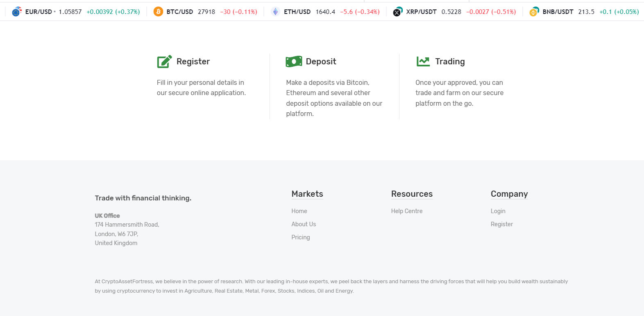Click the BNB coin icon in ticker
The height and width of the screenshot is (316, 644).
click(x=534, y=12)
